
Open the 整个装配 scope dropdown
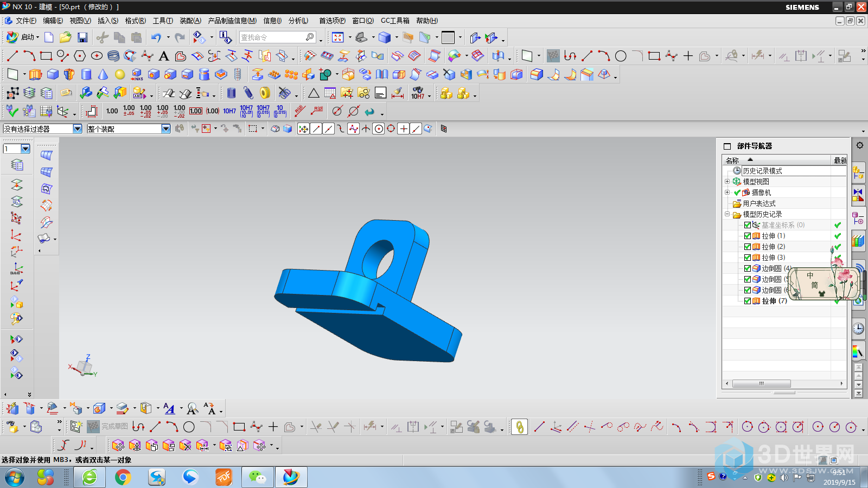click(x=166, y=129)
